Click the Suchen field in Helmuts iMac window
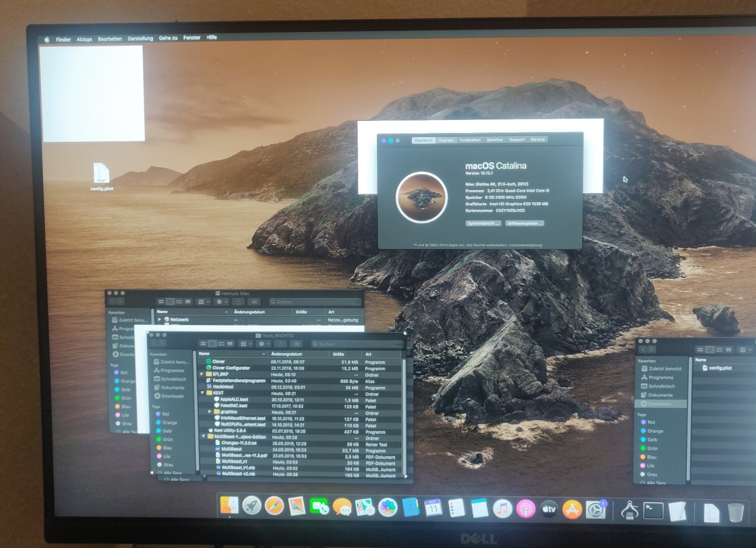 [x=314, y=302]
